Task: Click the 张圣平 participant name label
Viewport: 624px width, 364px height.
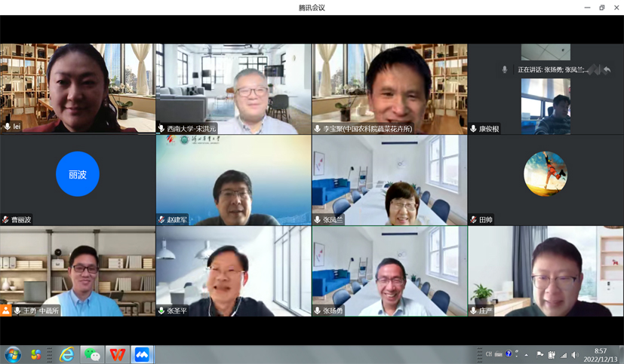Action: (177, 310)
